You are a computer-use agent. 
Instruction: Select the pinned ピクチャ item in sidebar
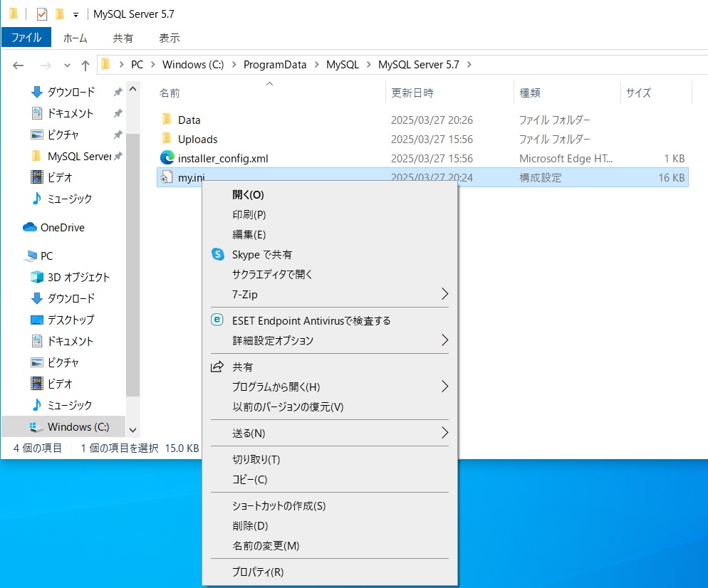(63, 135)
